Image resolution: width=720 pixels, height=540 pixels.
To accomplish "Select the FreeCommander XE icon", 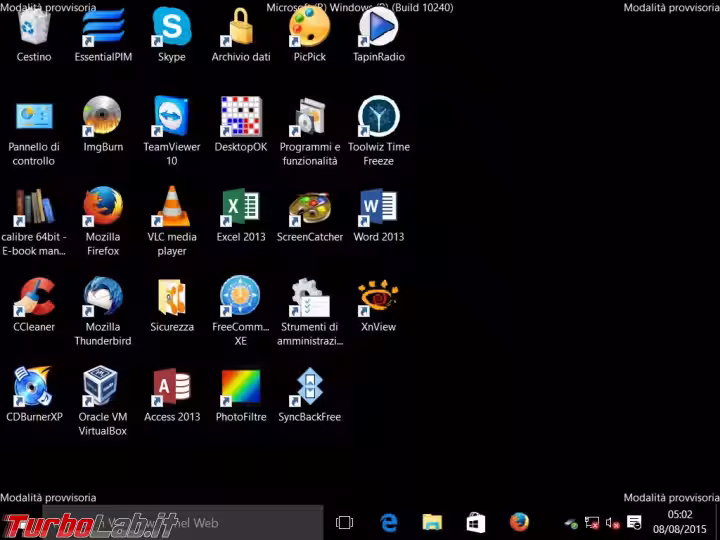I will coord(241,297).
